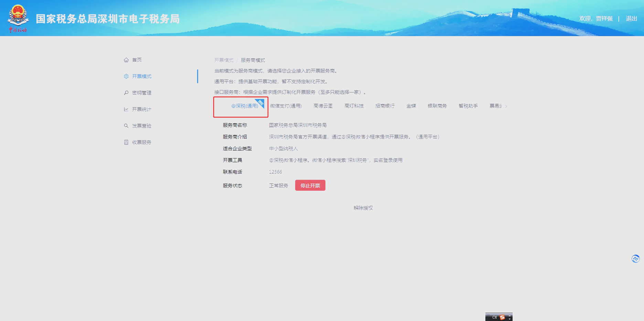This screenshot has height=321, width=644.
Task: Click the 开票模式 breadcrumb entry
Action: tap(224, 60)
